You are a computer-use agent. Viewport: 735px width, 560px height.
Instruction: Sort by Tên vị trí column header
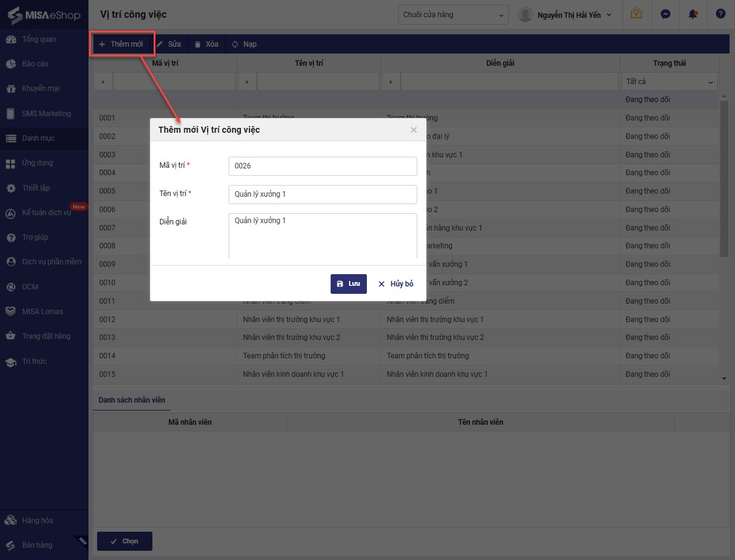pos(309,63)
